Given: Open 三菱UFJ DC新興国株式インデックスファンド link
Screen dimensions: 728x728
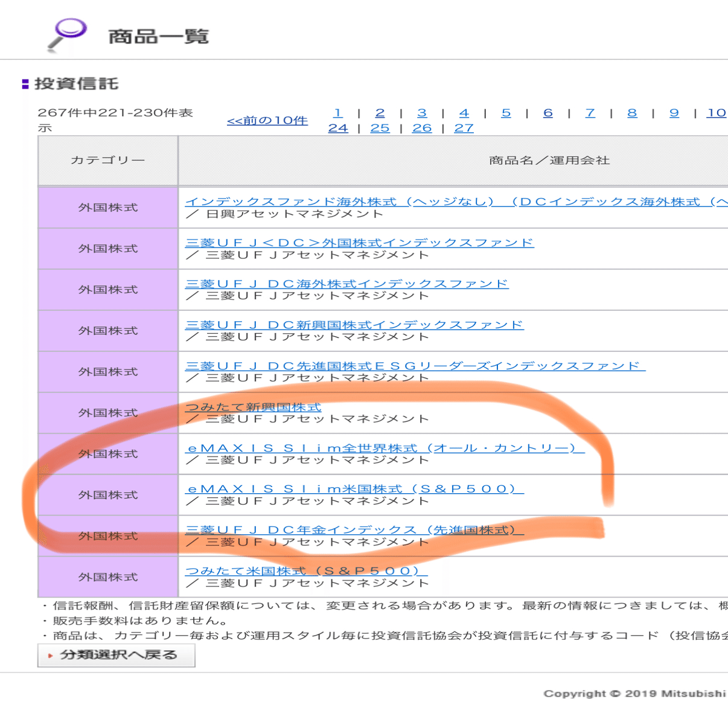Looking at the screenshot, I should 355,324.
